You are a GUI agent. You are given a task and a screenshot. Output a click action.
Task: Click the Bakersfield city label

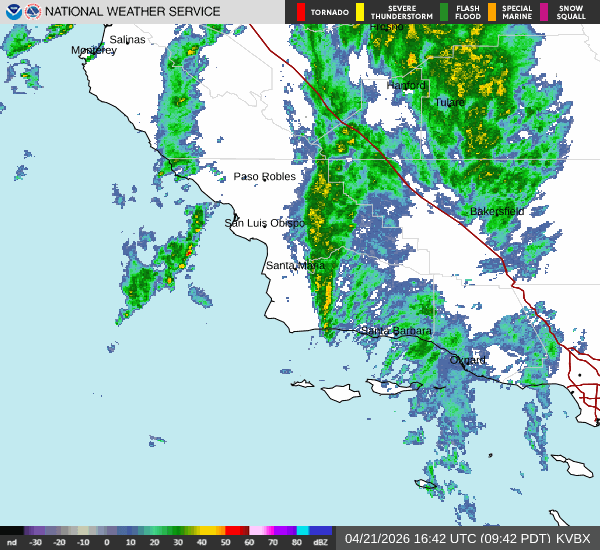click(497, 211)
